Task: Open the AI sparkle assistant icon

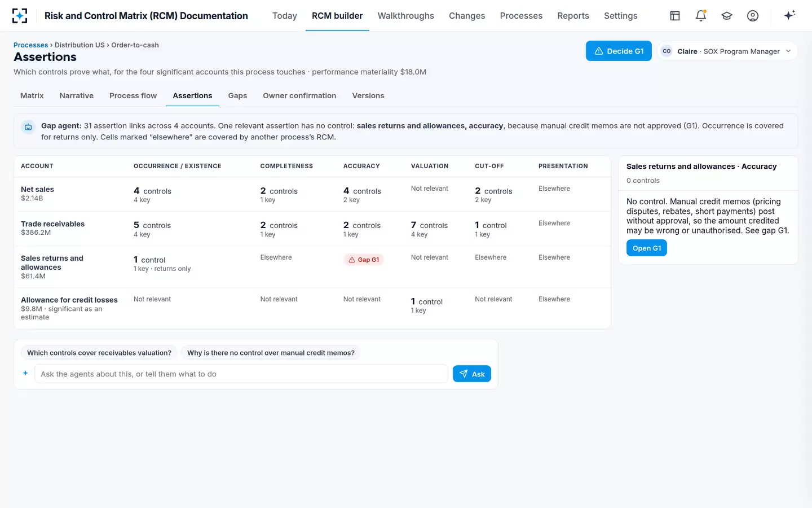Action: coord(789,15)
